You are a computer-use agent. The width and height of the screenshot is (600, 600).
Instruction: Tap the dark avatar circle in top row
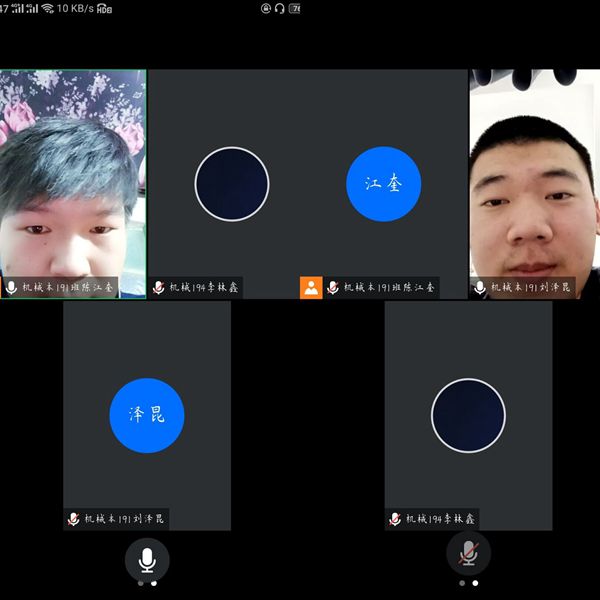point(232,184)
